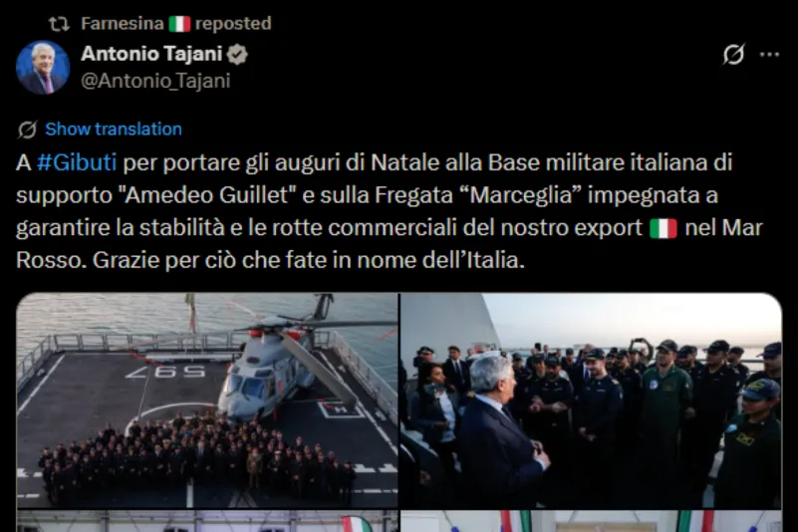Click the post text starting with A #Gibuti
The width and height of the screenshot is (798, 532).
390,211
